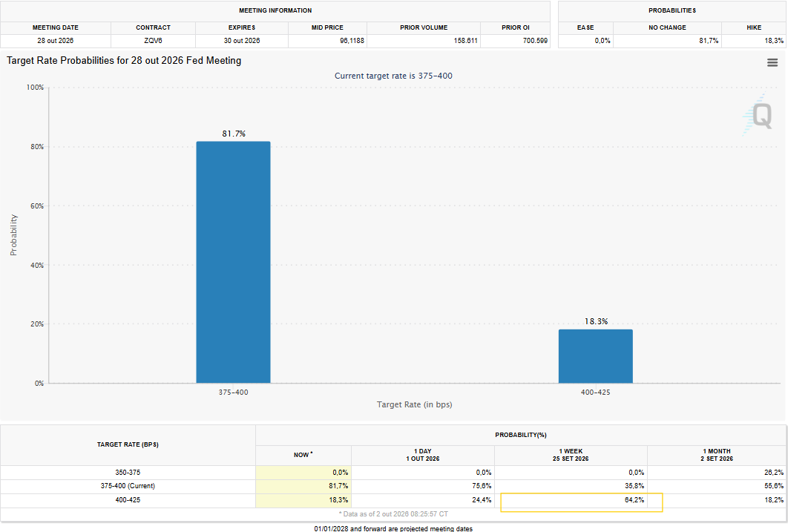Click the 'TARGET RATE (BPS)' table header

(128, 444)
